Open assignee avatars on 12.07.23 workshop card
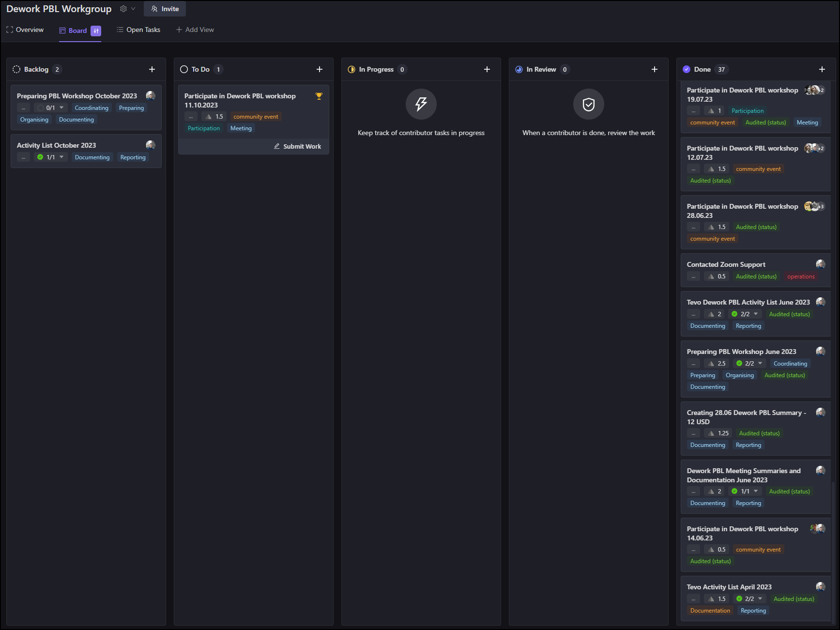This screenshot has width=840, height=630. (x=814, y=148)
